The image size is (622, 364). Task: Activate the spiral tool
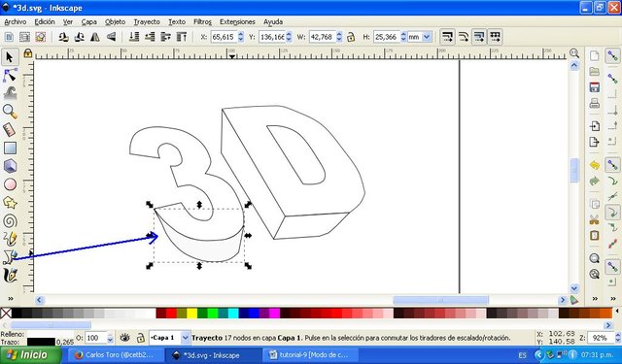[10, 221]
